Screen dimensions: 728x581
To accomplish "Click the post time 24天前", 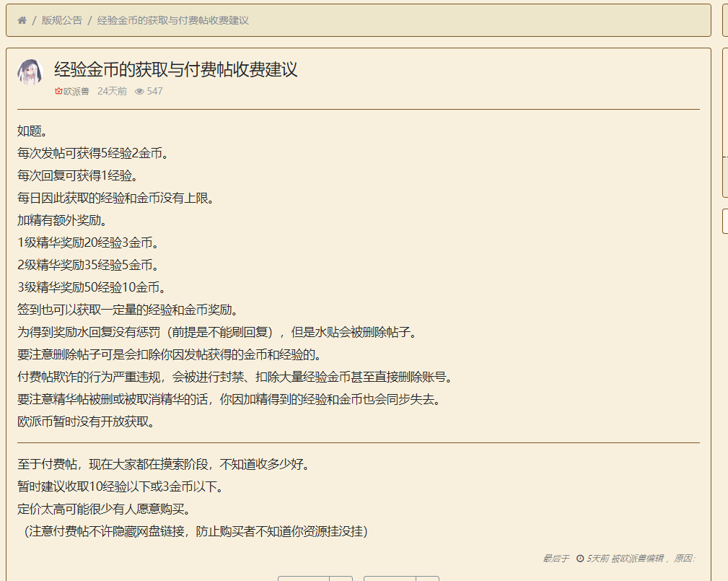I will [112, 91].
